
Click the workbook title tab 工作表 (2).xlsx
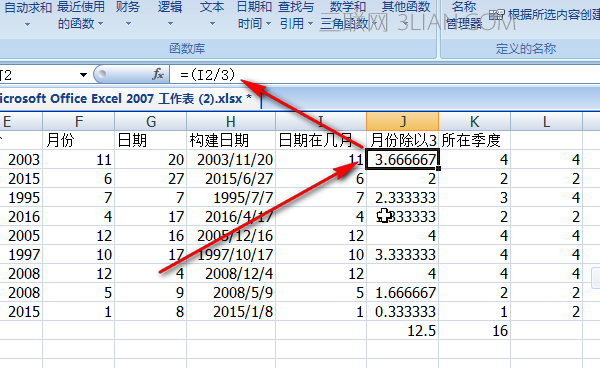click(126, 99)
